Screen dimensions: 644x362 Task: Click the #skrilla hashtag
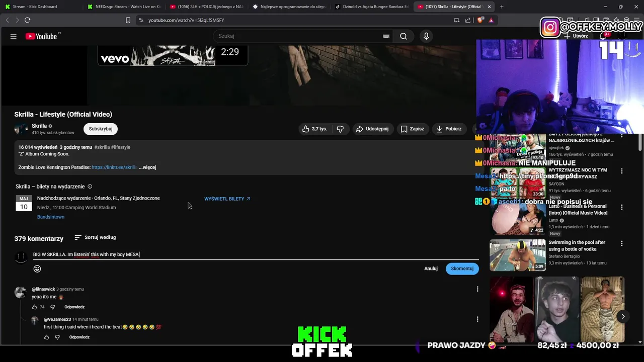pos(102,147)
